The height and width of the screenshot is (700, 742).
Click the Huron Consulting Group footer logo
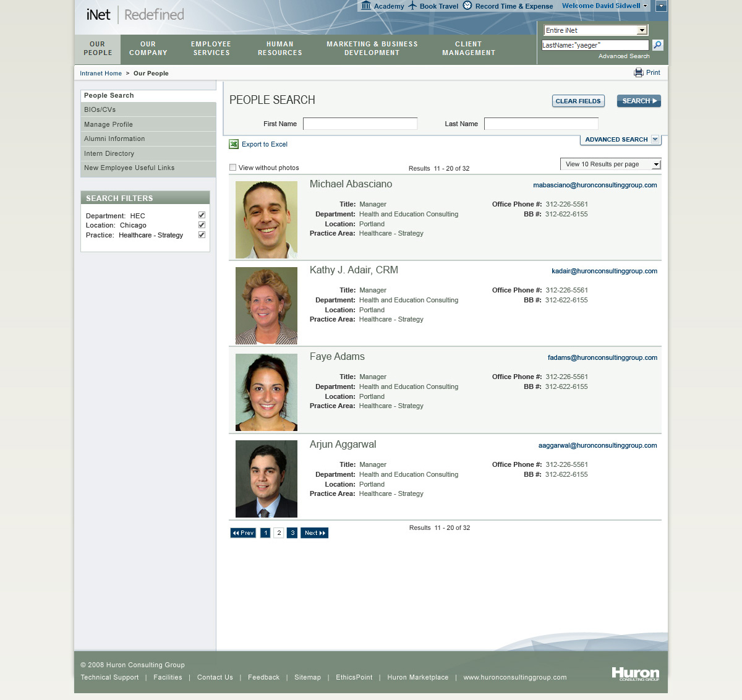tap(634, 674)
